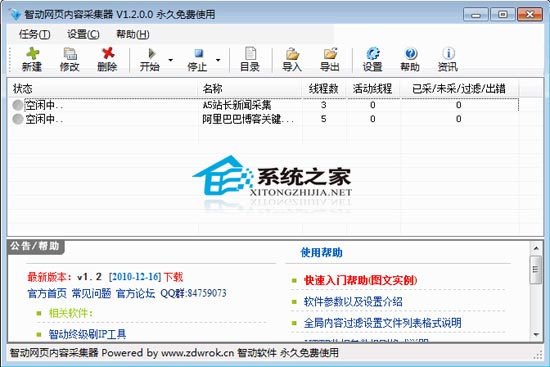The height and width of the screenshot is (367, 550).
Task: Select the 阿里巴巴博客关键... task name
Action: [x=248, y=119]
